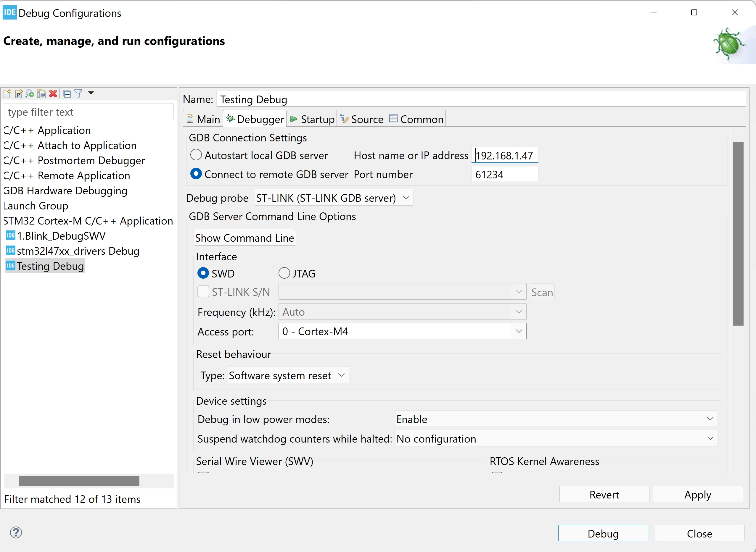Click the vertical scrollbar in Debugger panel
Image resolution: width=756 pixels, height=552 pixels.
(738, 234)
